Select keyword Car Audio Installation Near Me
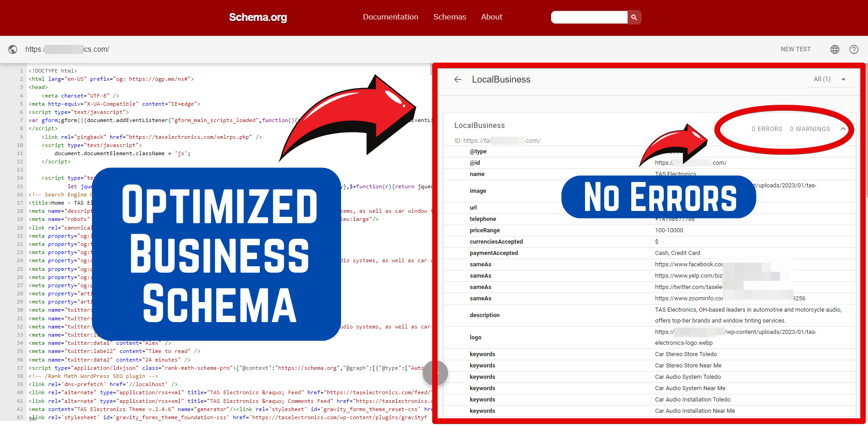The image size is (868, 426). (695, 411)
